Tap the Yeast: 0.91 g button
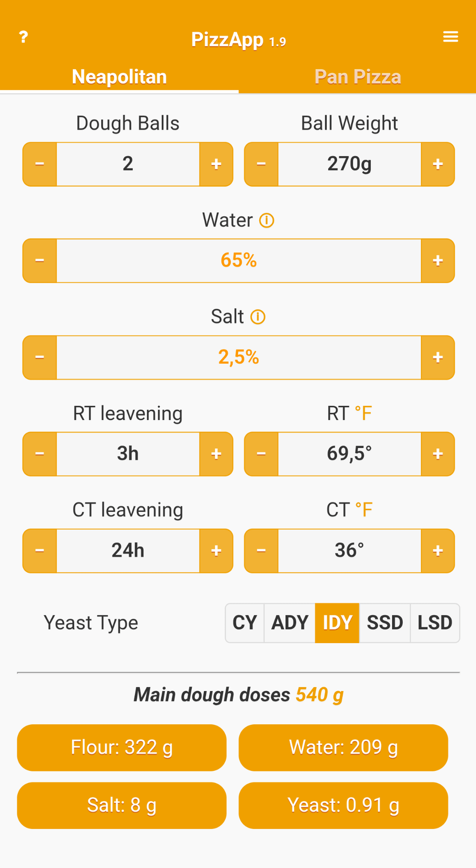The image size is (476, 868). coord(343,806)
